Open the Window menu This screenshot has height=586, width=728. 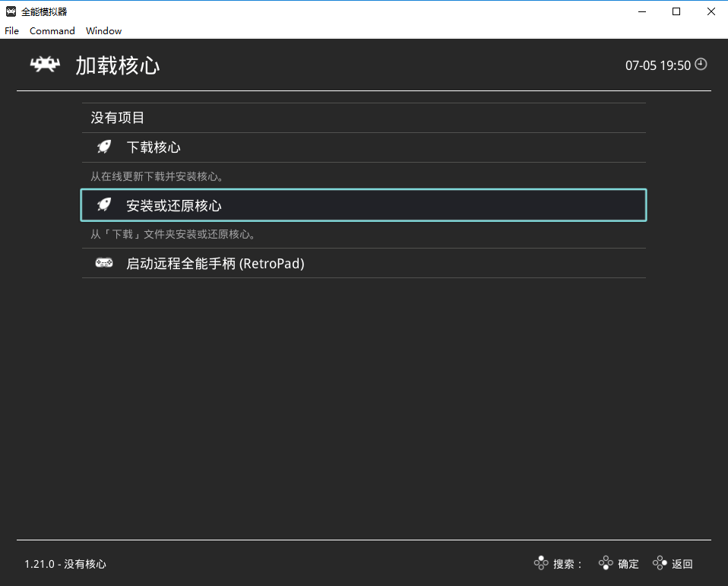[x=103, y=30]
